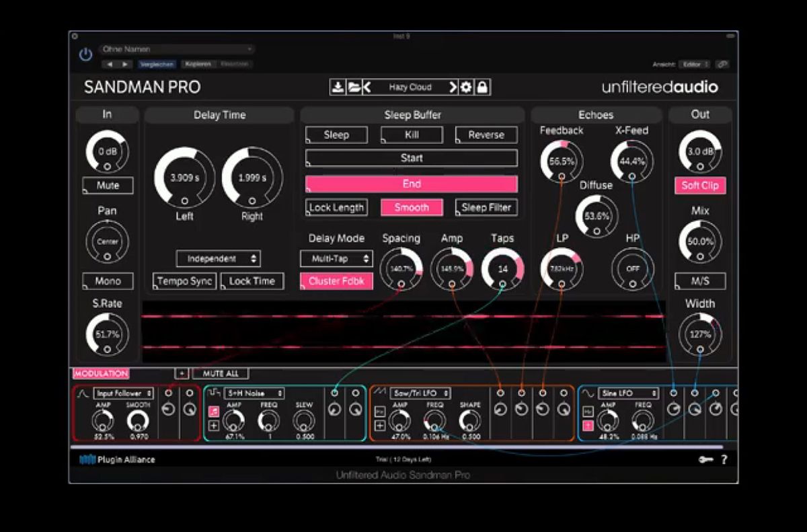Open the Input Follower modulator type dropdown
The image size is (807, 532).
[x=124, y=393]
